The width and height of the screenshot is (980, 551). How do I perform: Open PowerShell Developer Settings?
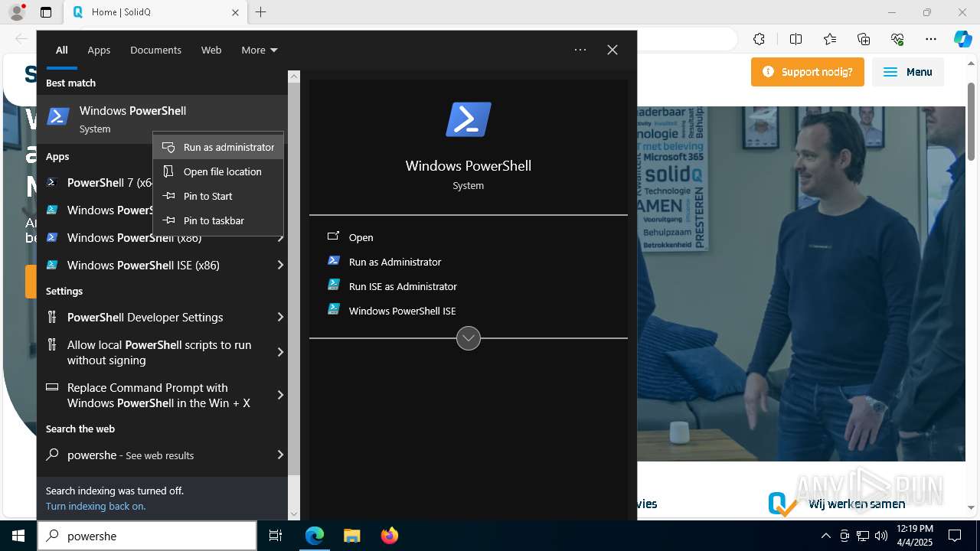155,317
